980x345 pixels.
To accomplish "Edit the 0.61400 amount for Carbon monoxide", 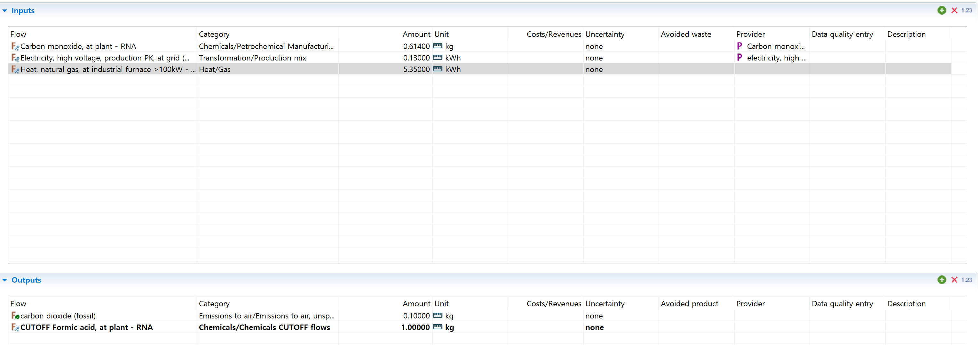I will point(416,46).
